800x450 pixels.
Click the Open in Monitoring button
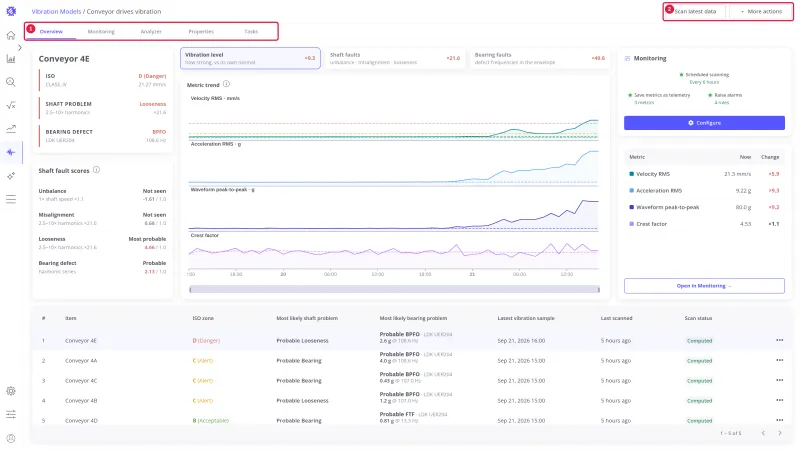704,286
